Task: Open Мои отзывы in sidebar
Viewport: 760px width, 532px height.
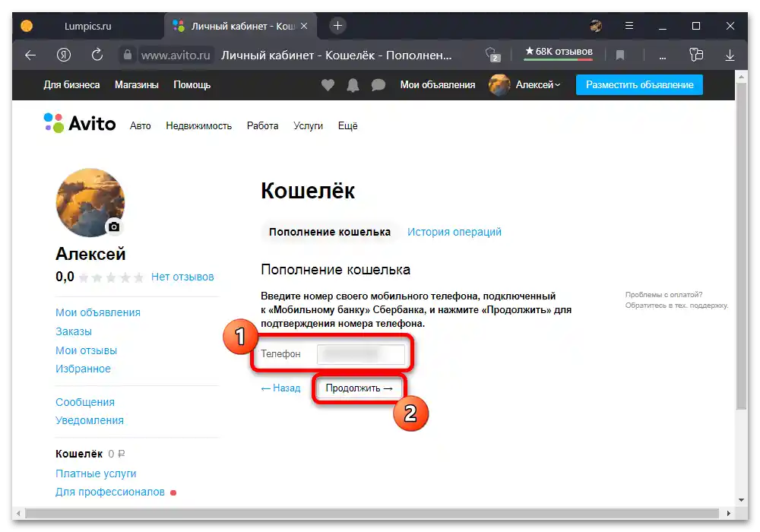Action: (87, 350)
